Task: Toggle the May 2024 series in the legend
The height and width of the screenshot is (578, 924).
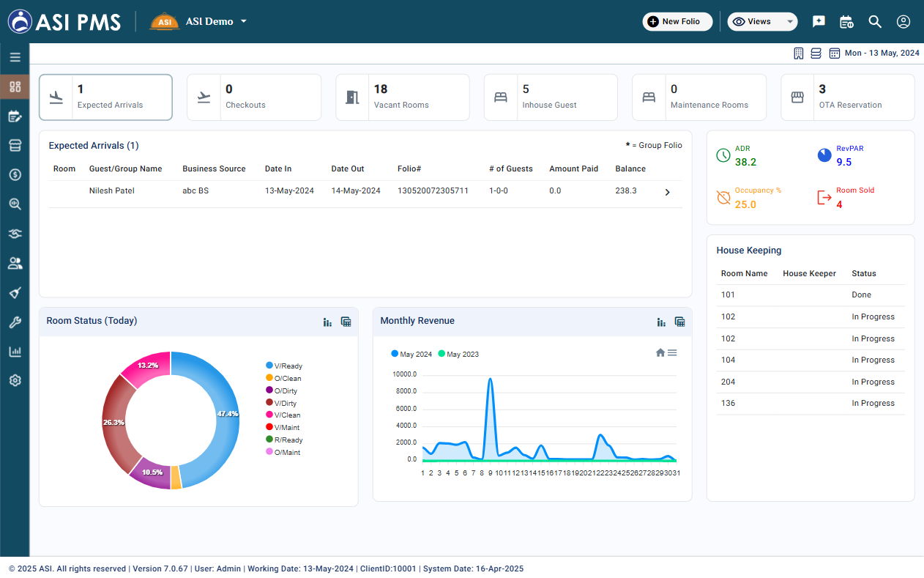Action: coord(411,354)
